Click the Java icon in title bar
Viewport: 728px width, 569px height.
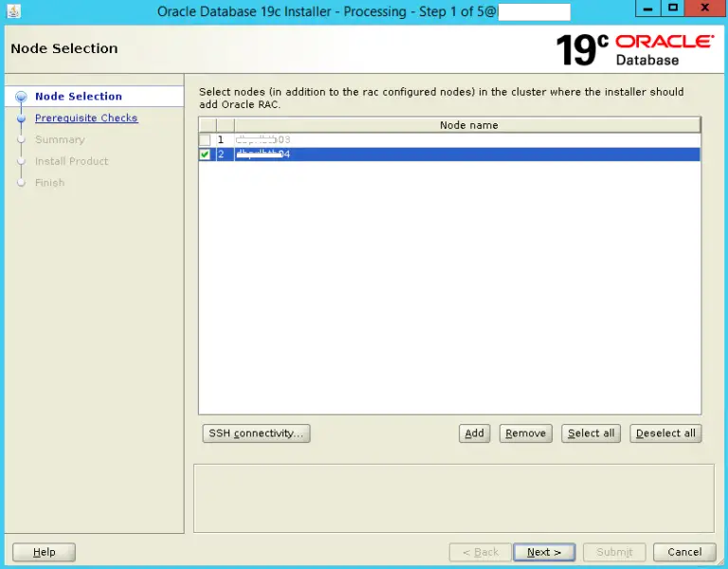(13, 12)
